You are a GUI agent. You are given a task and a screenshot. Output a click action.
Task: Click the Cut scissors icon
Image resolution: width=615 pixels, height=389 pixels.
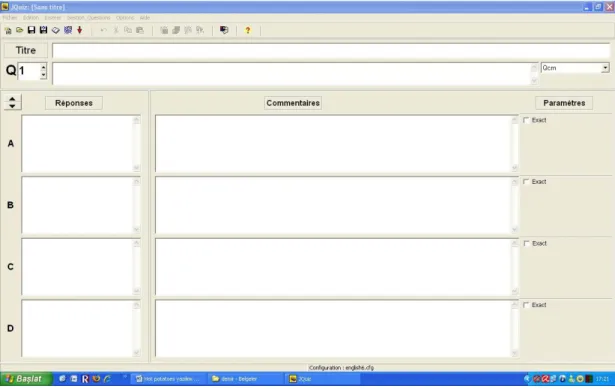(x=116, y=30)
